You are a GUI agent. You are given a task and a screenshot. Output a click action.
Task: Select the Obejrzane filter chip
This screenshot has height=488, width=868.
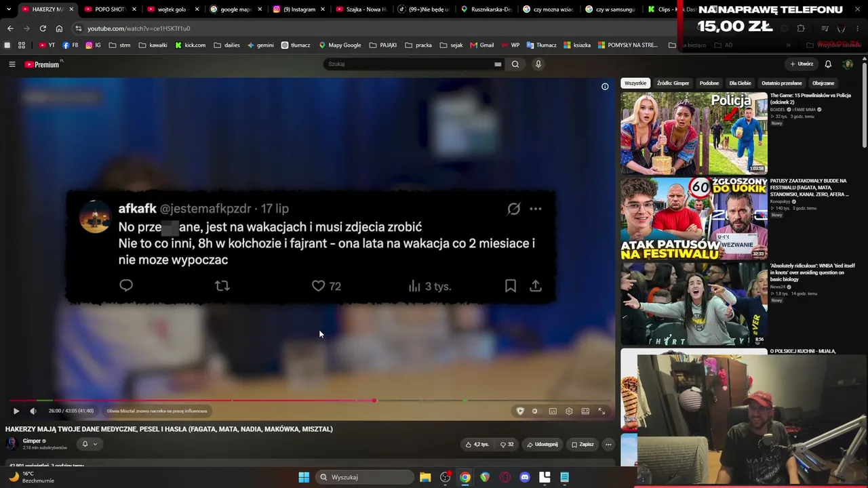[823, 83]
